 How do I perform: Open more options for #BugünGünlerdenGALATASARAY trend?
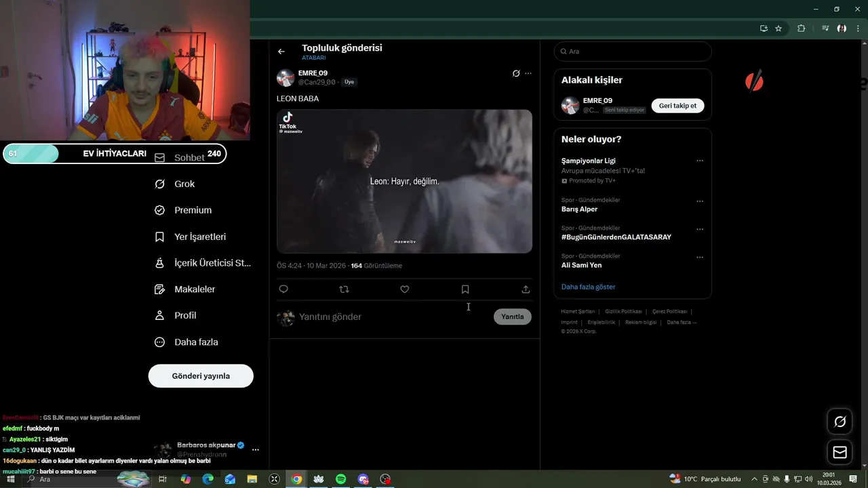700,229
